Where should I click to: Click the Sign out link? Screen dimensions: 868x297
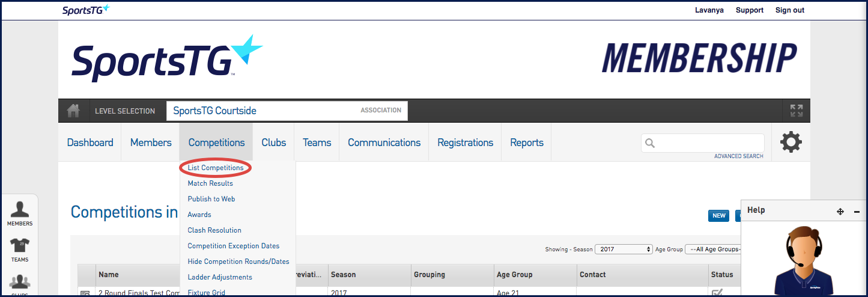tap(790, 10)
